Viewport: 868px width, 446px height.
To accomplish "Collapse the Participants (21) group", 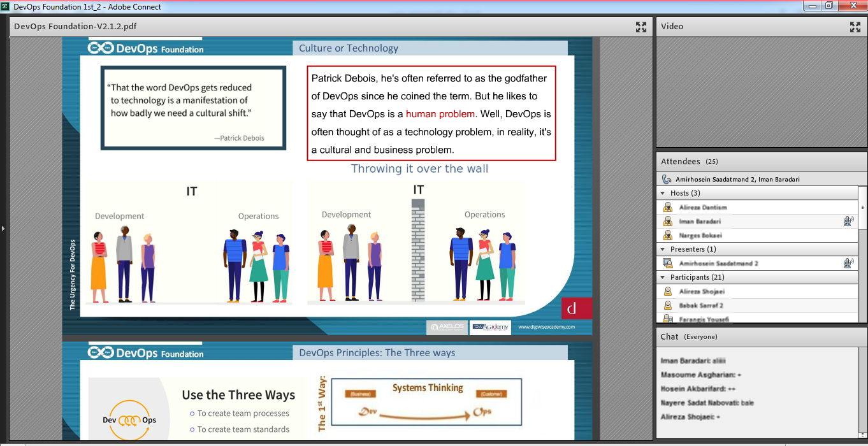I will pyautogui.click(x=663, y=277).
